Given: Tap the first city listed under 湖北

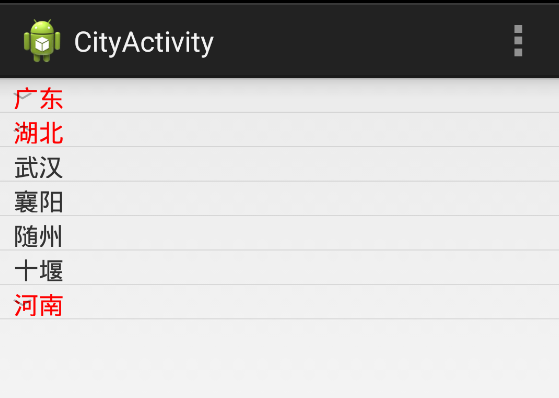Looking at the screenshot, I should pyautogui.click(x=280, y=164).
